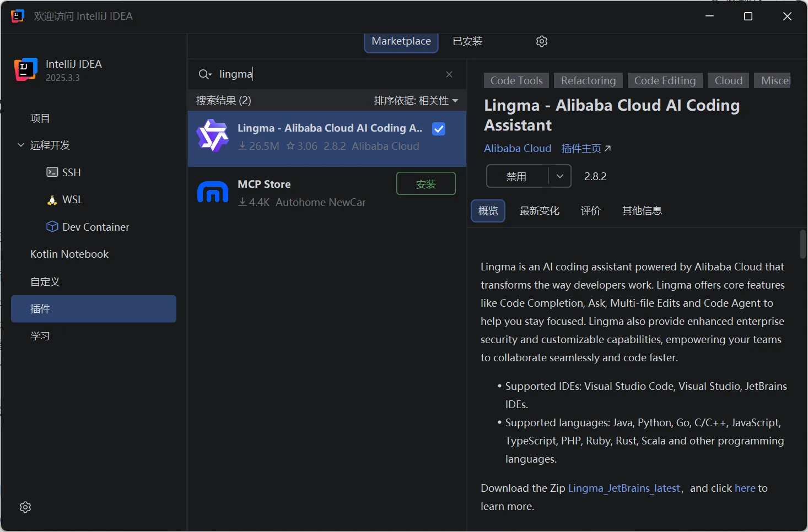Screen dimensions: 808x532
Task: Install the MCP Store plugin
Action: tap(425, 184)
